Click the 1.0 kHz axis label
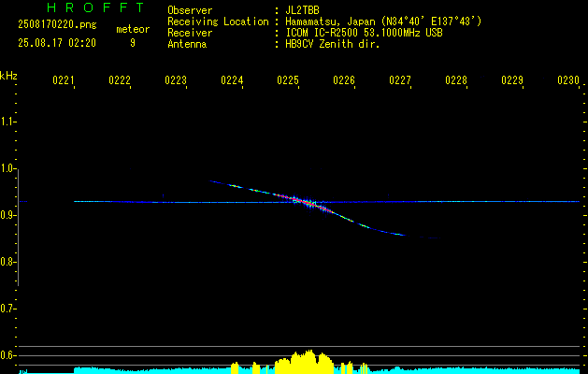 pos(8,168)
